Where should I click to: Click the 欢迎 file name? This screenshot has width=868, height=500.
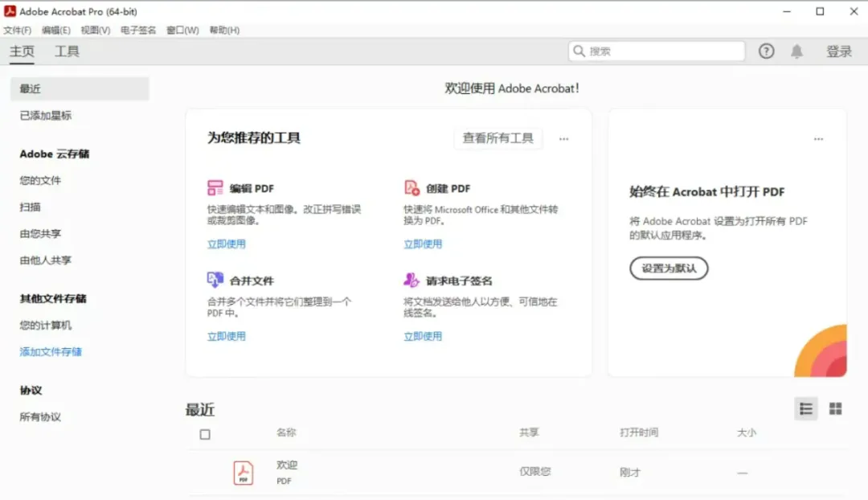pos(287,465)
